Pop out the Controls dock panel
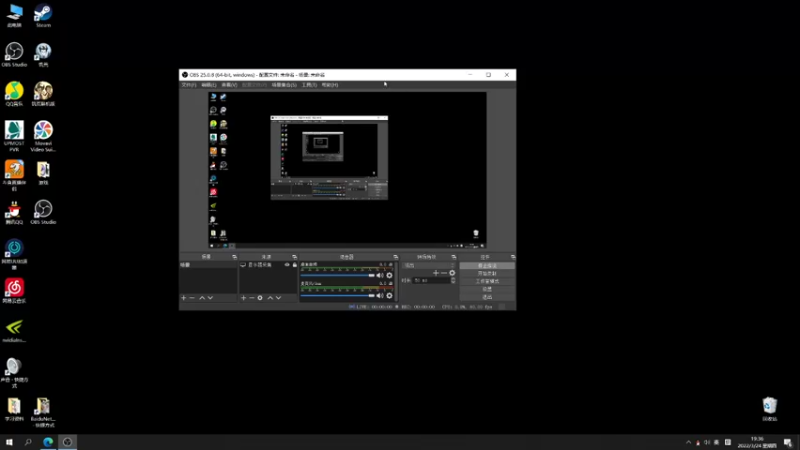Viewport: 800px width, 450px height. 513,257
